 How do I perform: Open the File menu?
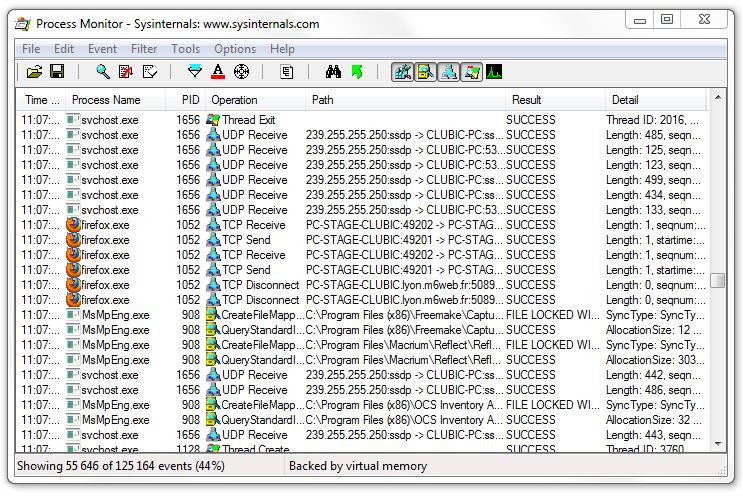[31, 49]
